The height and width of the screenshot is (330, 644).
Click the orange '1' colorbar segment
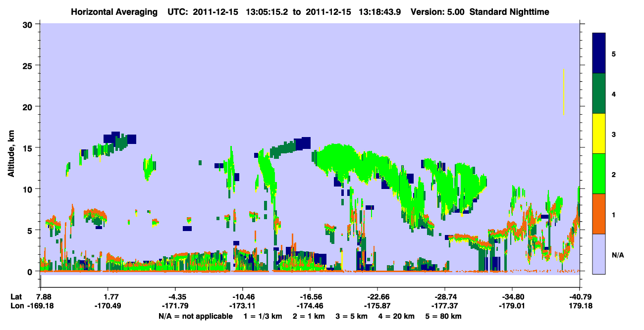click(599, 214)
